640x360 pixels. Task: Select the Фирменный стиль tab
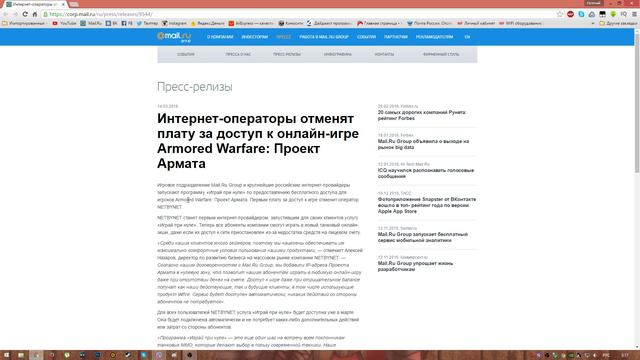[x=441, y=54]
